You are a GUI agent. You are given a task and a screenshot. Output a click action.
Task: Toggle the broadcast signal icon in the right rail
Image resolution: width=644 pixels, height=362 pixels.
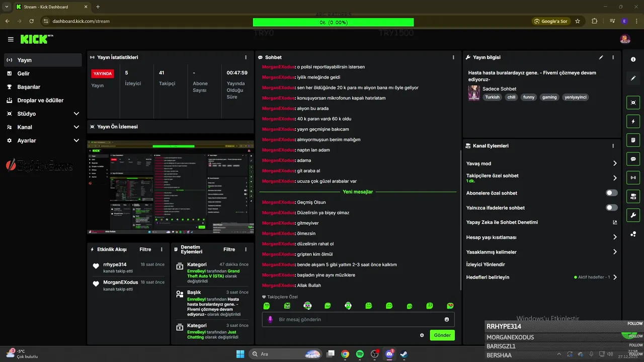tap(633, 177)
